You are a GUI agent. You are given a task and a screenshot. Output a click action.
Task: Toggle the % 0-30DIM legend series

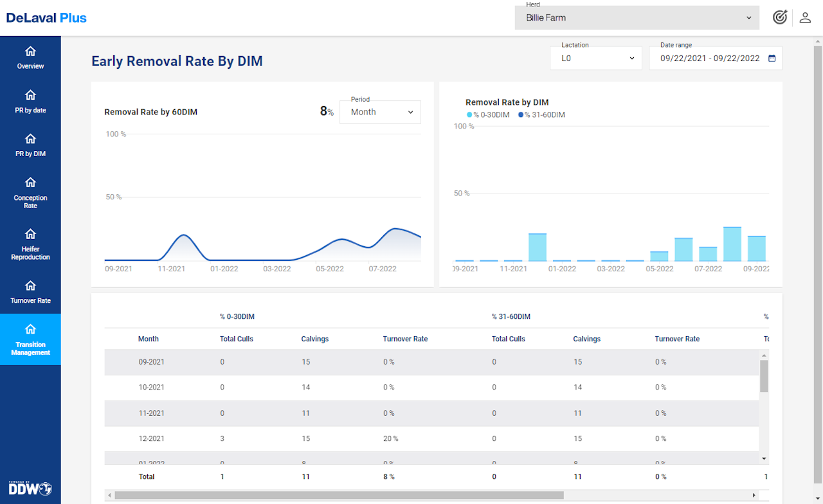tap(488, 115)
